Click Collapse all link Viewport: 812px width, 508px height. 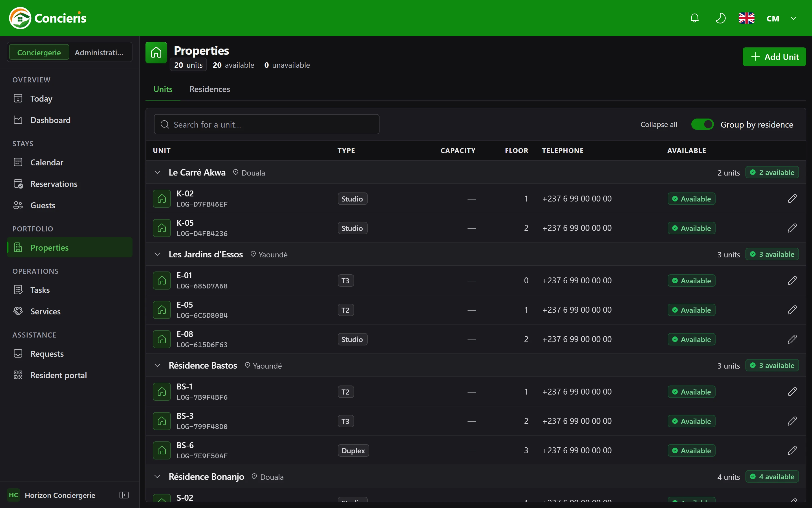(x=658, y=125)
